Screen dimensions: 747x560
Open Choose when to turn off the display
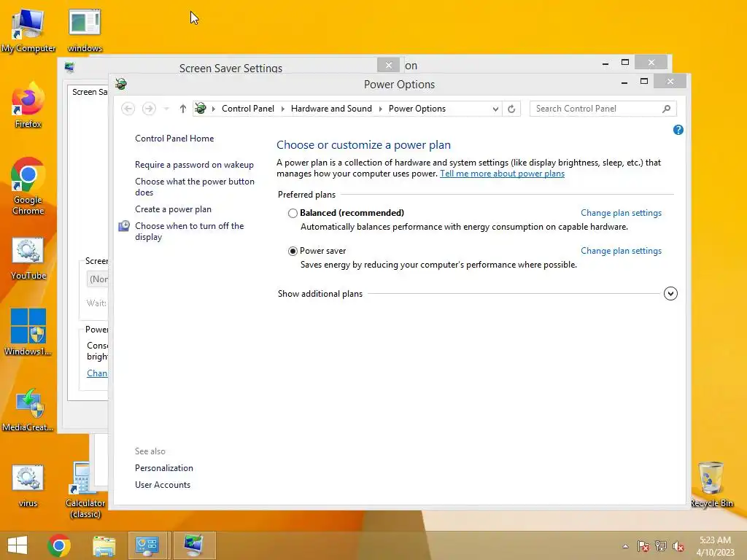[189, 231]
